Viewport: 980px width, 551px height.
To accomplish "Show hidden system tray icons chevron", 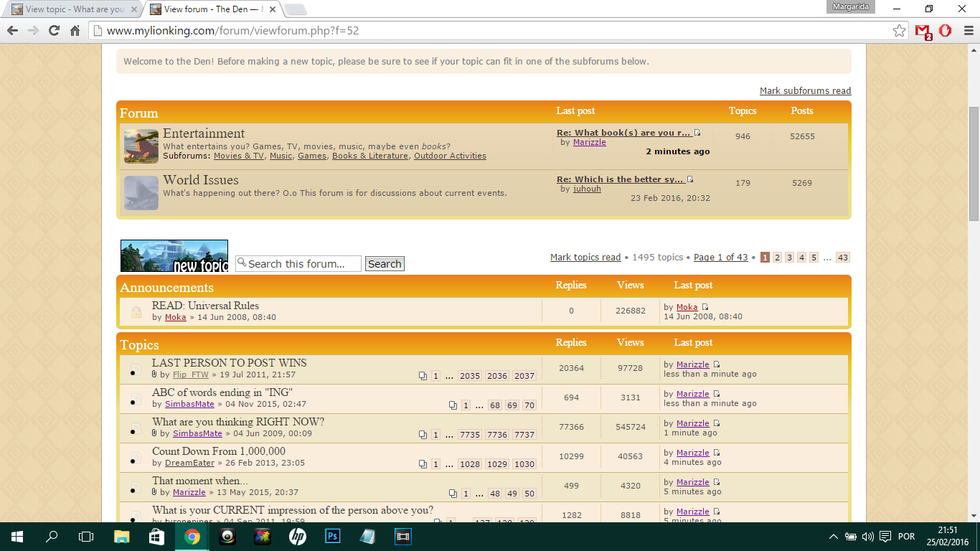I will point(833,537).
